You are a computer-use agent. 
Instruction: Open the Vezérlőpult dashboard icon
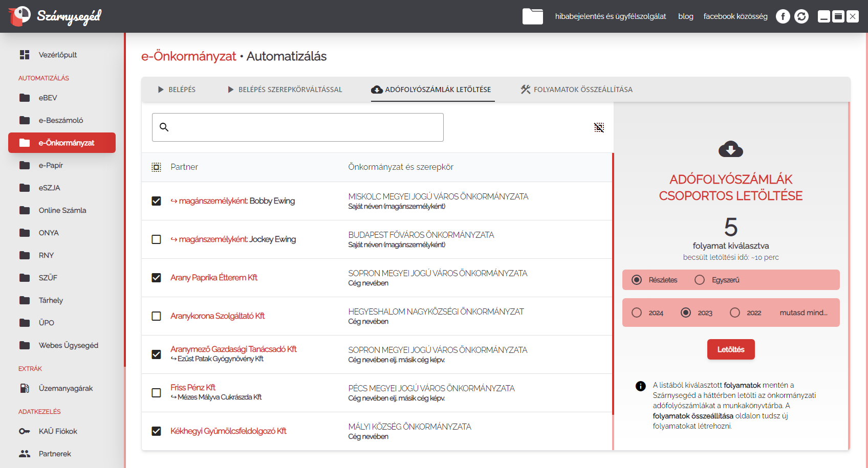(25, 55)
